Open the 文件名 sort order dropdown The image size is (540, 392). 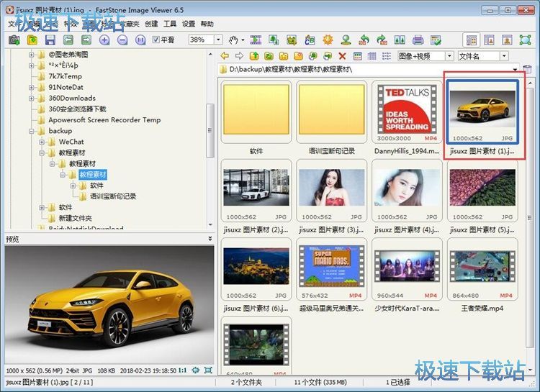tap(504, 56)
